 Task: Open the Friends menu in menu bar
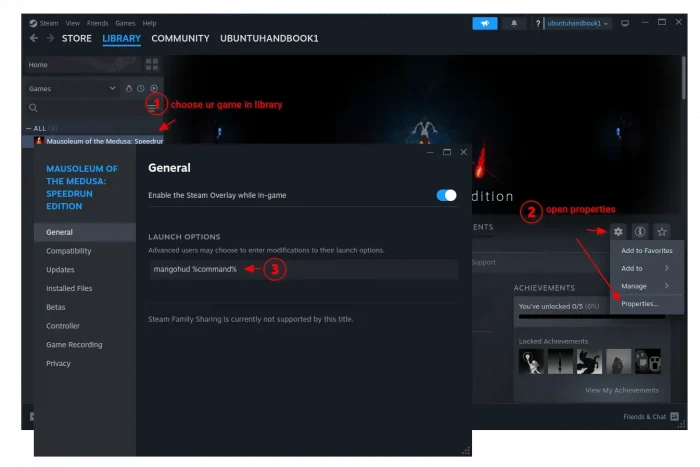tap(97, 23)
